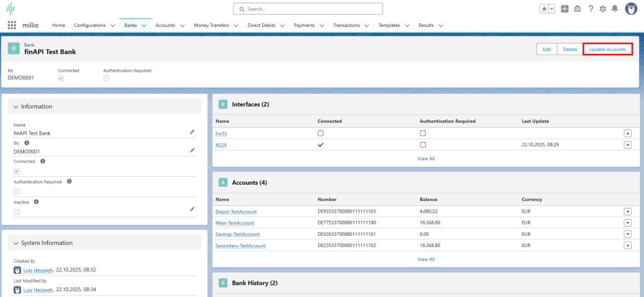Viewport: 644px width, 297px height.
Task: Open the global create plus icon
Action: point(565,9)
